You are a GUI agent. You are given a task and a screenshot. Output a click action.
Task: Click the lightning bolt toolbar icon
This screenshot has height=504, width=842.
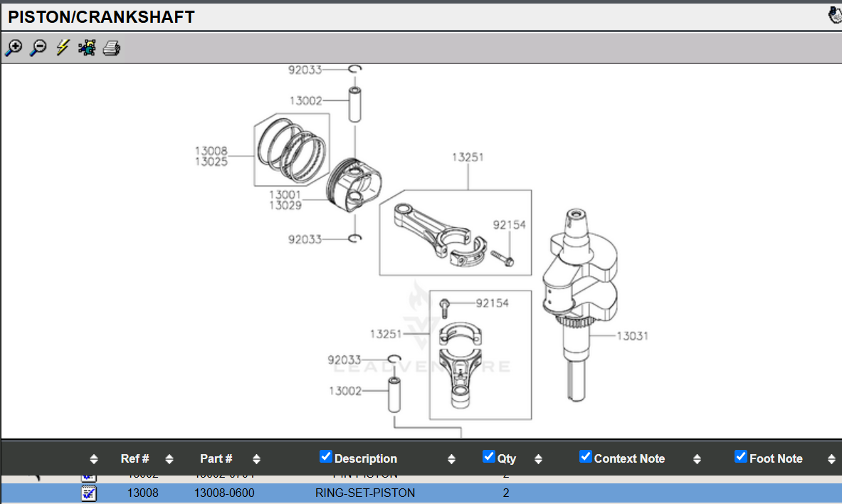63,48
